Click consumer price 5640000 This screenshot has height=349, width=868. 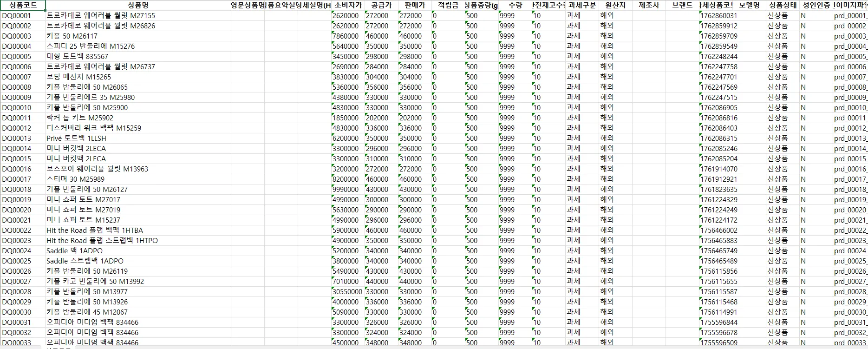pos(348,46)
